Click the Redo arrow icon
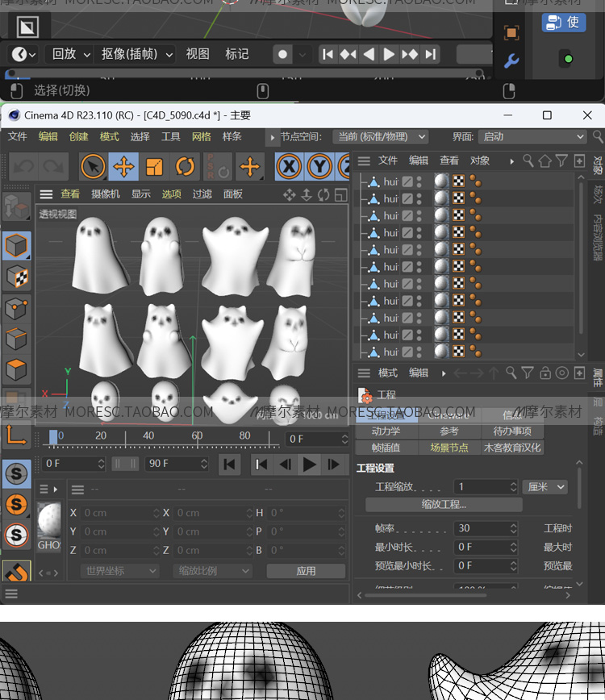The height and width of the screenshot is (700, 605). click(53, 167)
